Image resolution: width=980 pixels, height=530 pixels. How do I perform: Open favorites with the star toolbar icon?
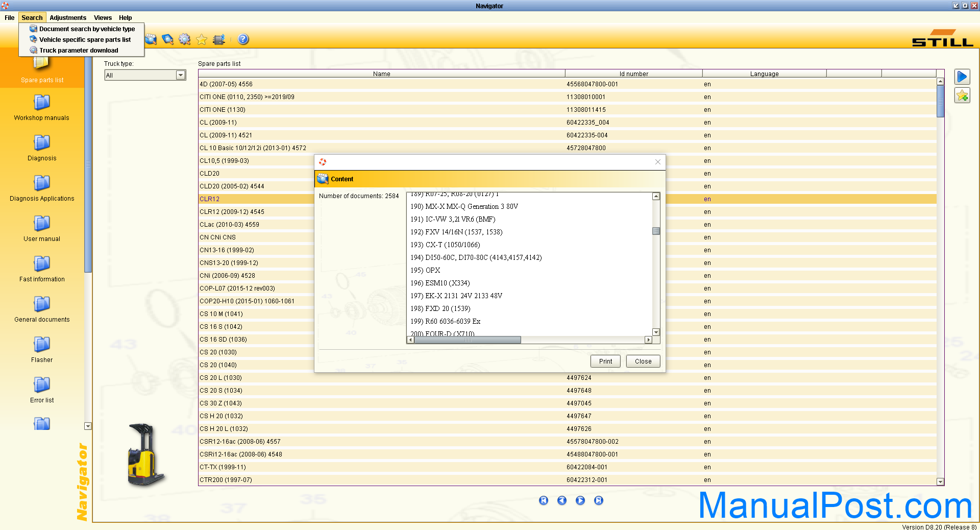[202, 39]
